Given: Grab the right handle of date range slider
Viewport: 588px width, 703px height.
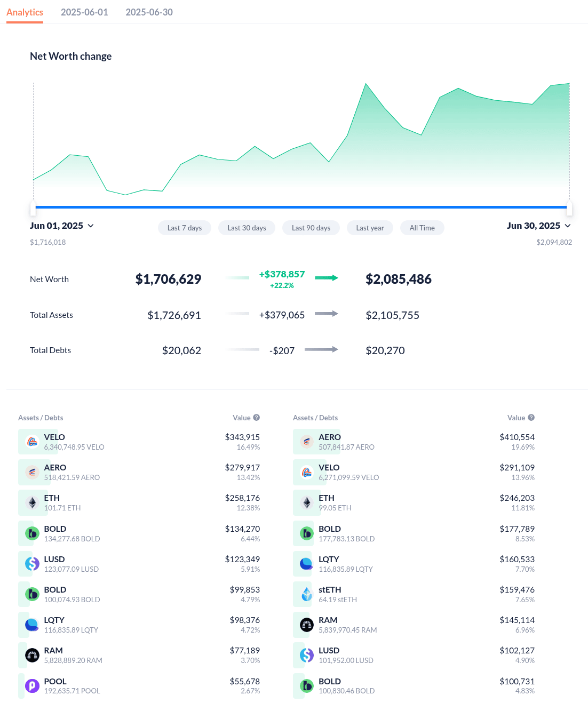Looking at the screenshot, I should point(569,207).
